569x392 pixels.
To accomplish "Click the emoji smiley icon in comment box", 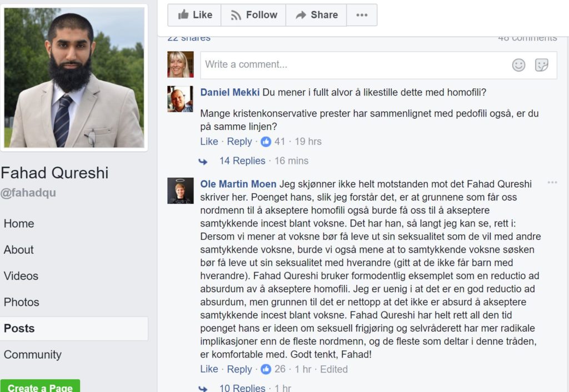I will (x=518, y=65).
